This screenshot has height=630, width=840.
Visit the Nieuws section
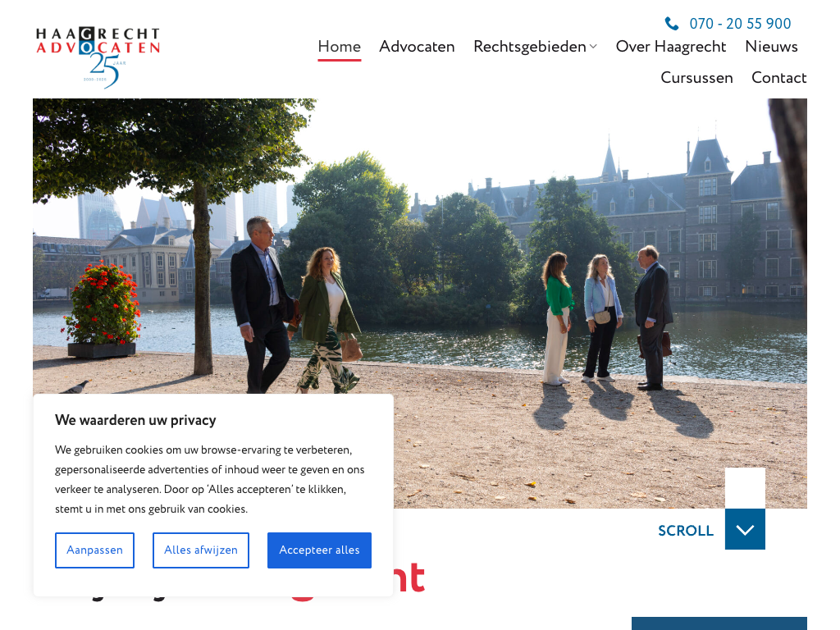click(x=771, y=47)
